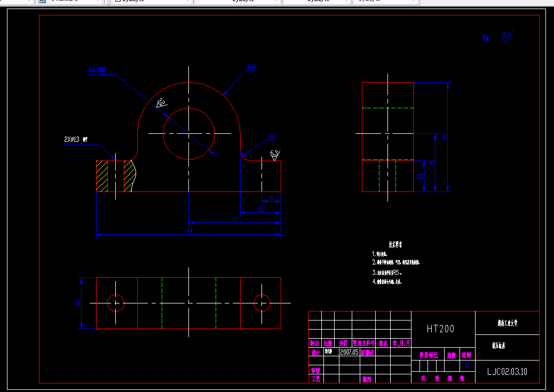Click the 72 dimension text

(x=235, y=219)
